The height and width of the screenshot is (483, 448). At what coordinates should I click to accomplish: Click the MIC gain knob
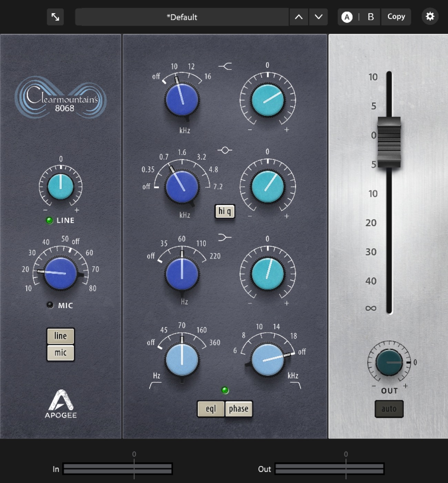pos(61,274)
